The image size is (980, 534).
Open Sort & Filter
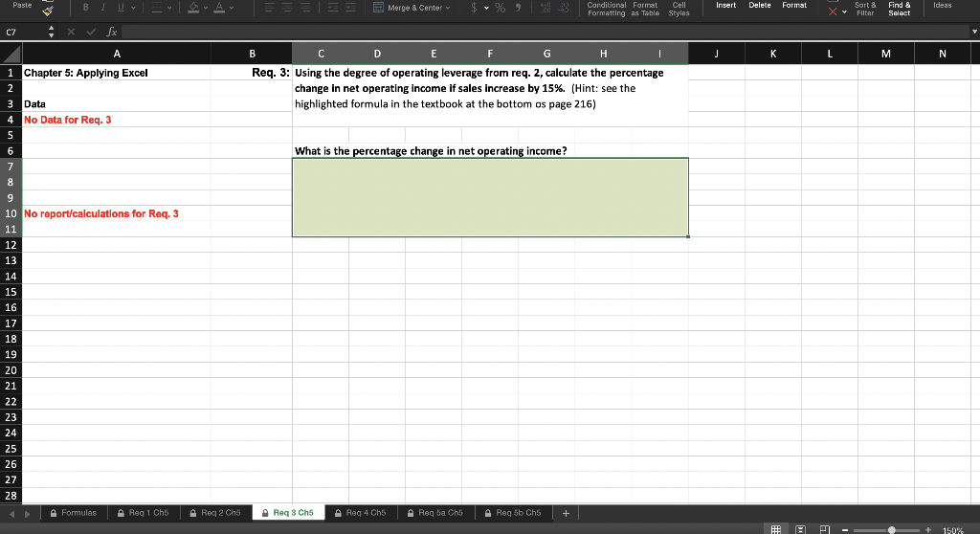tap(865, 9)
